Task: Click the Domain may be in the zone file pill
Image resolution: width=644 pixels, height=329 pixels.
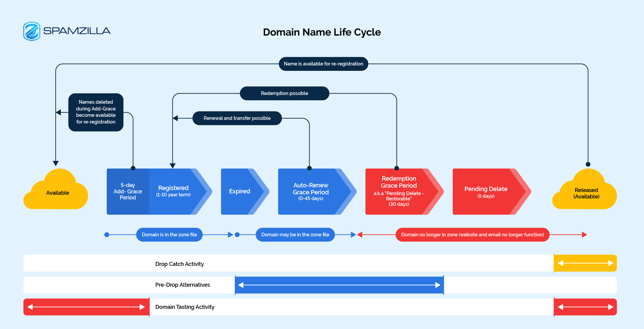Action: coord(295,235)
